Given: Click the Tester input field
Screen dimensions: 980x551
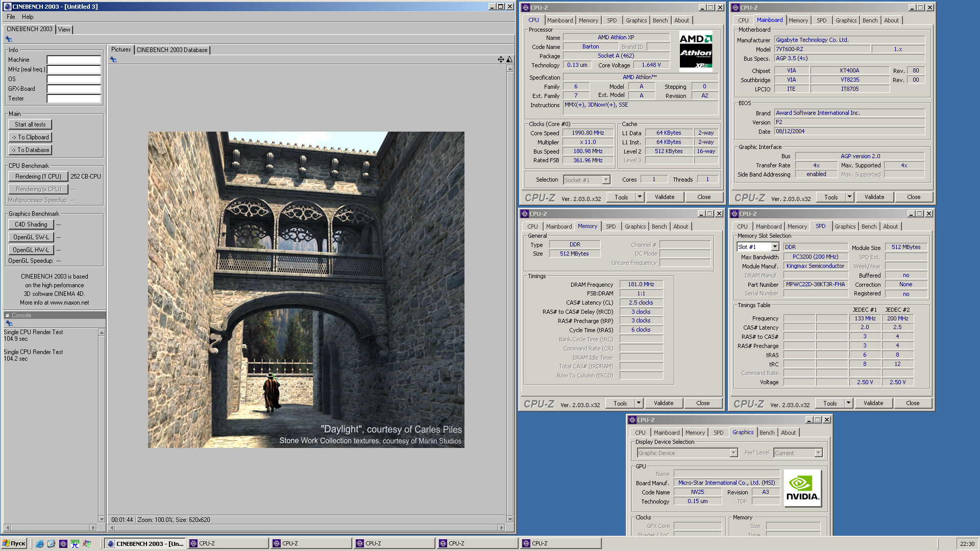Looking at the screenshot, I should 73,98.
